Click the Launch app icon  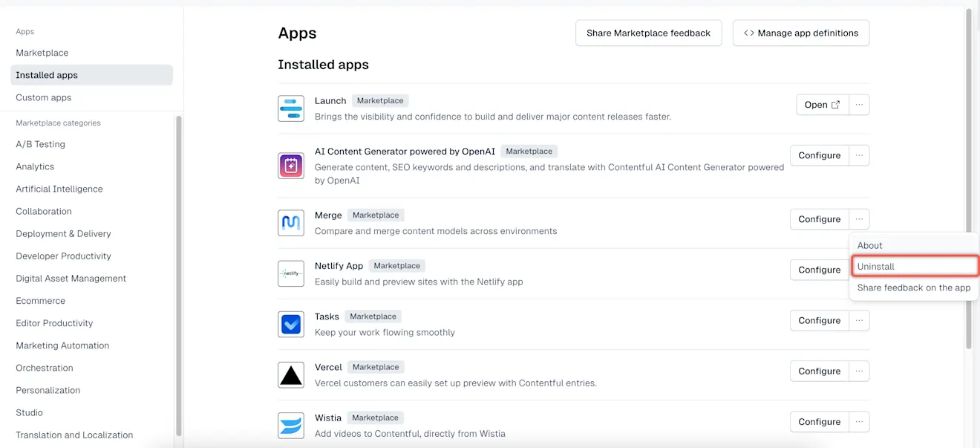(x=291, y=108)
